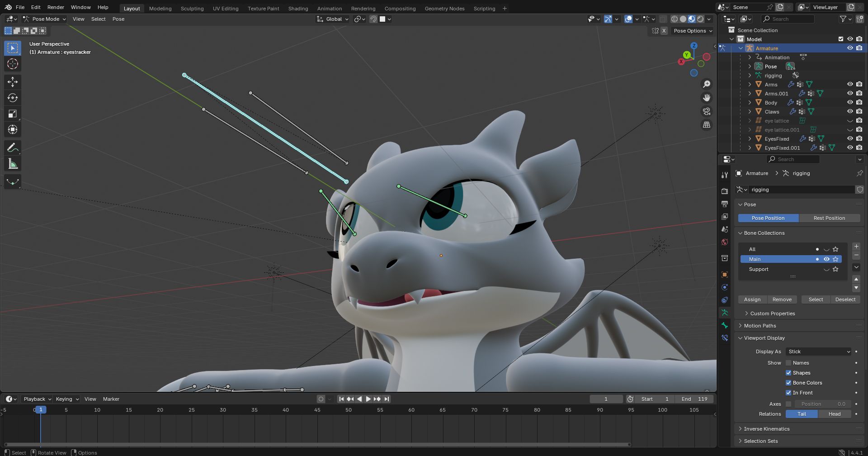Switch to Sculpting workspace tab
The height and width of the screenshot is (456, 868).
point(192,8)
